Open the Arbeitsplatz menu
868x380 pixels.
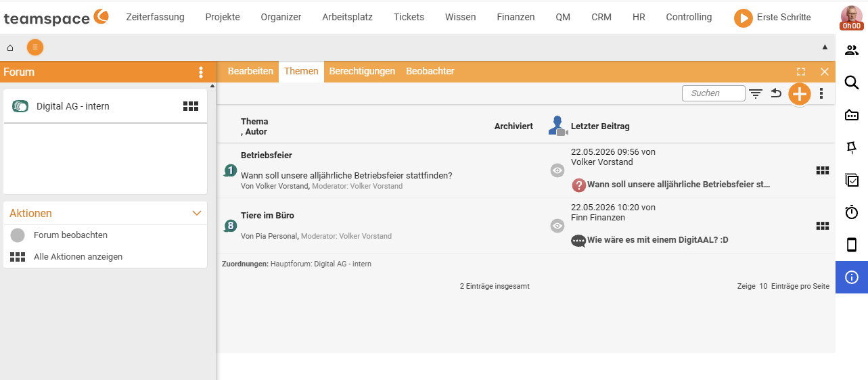347,17
